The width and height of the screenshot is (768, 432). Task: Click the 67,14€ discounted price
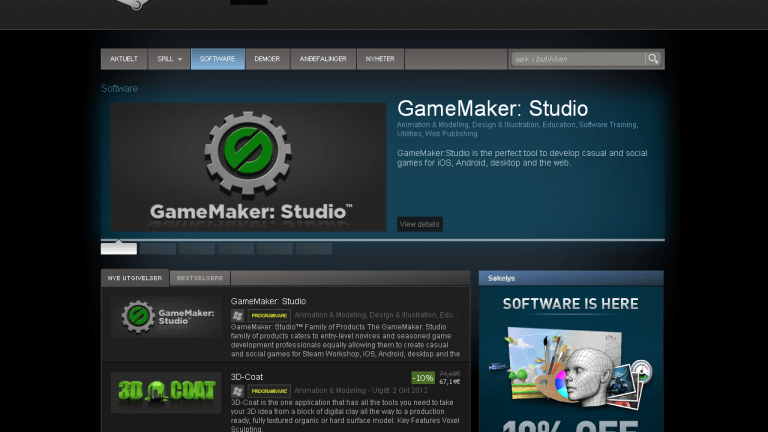point(450,382)
